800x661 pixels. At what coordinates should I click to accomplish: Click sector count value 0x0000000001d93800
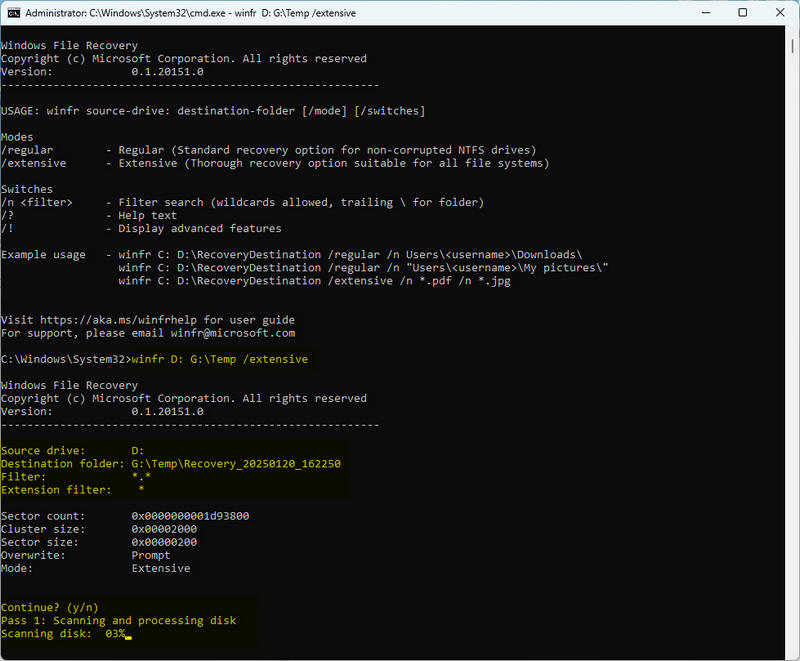click(x=190, y=516)
